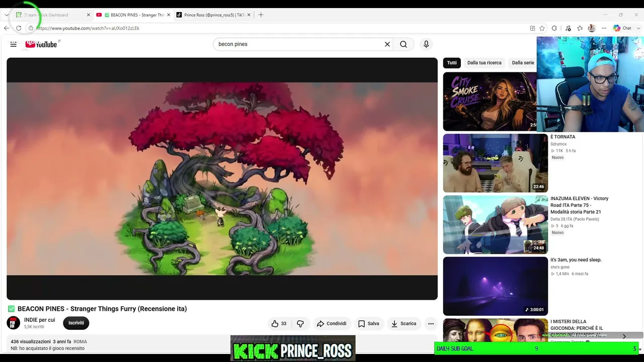Open the Inazuma Eleven video thumbnail

(x=496, y=225)
